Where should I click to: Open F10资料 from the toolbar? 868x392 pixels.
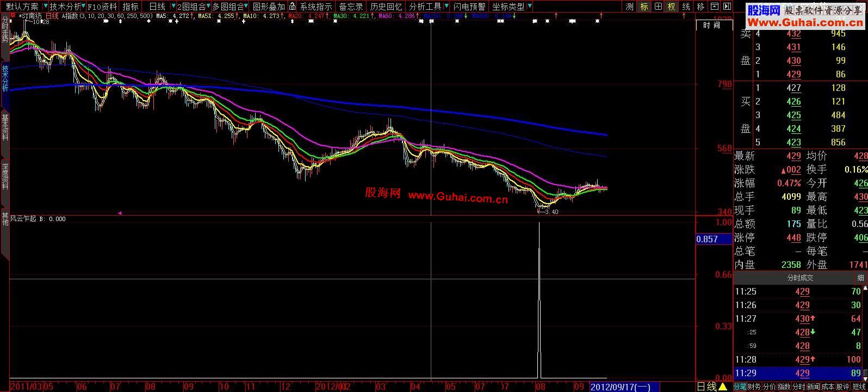(x=102, y=7)
